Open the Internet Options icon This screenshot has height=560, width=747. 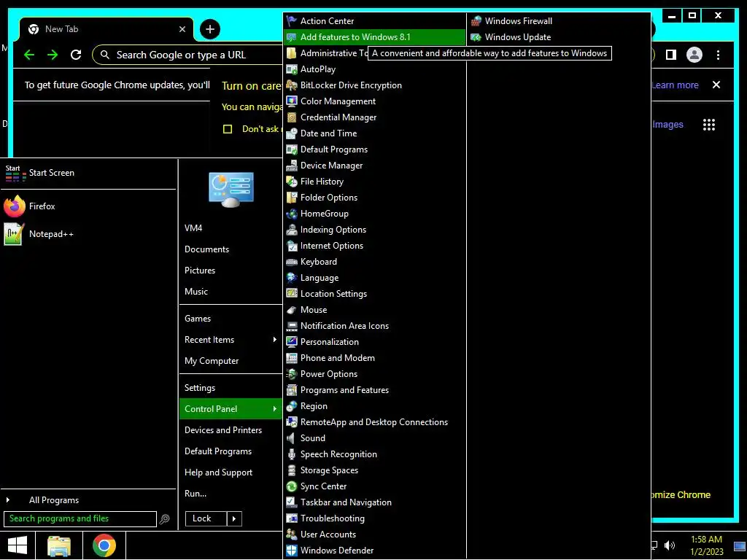(292, 246)
